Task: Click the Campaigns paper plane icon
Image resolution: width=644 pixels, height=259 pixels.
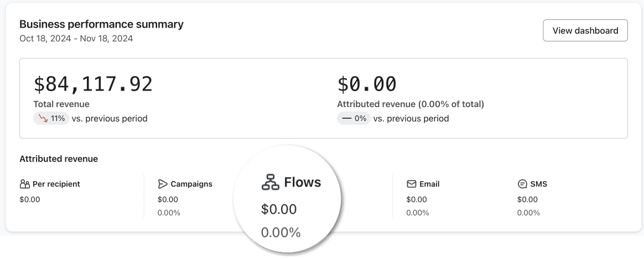Action: [x=163, y=184]
